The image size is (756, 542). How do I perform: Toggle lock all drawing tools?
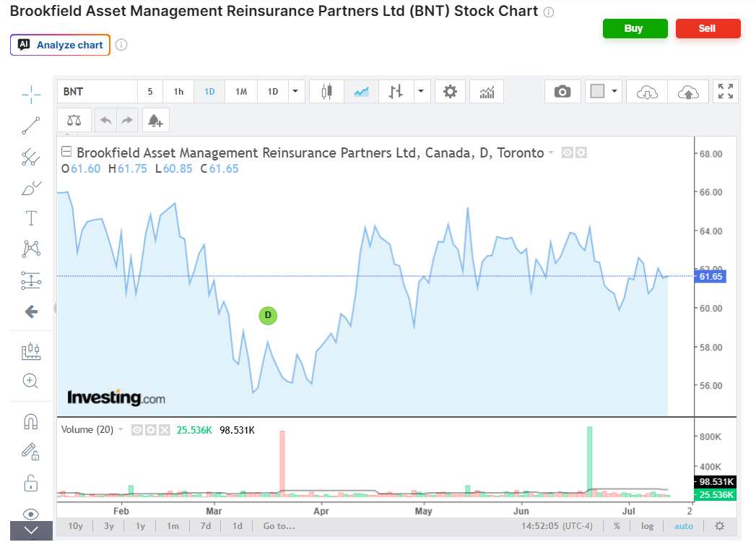31,483
